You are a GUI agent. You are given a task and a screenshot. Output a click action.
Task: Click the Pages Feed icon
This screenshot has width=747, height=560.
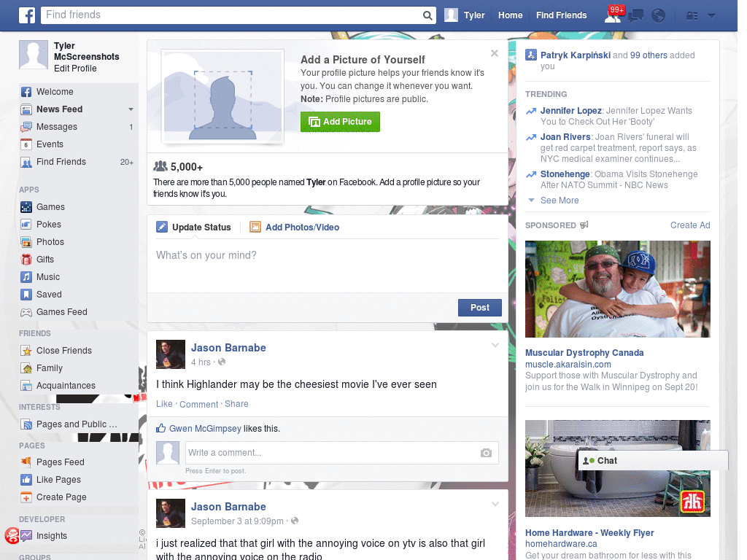26,462
